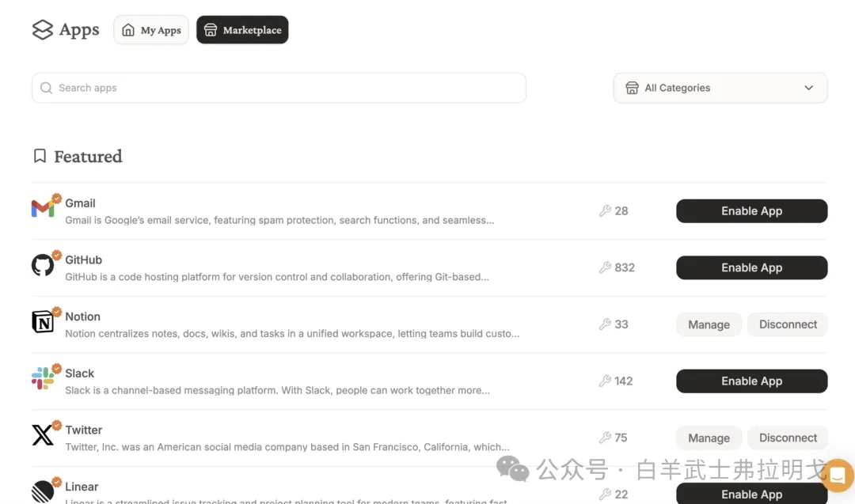
Task: Enable the Slack app
Action: [x=751, y=381]
